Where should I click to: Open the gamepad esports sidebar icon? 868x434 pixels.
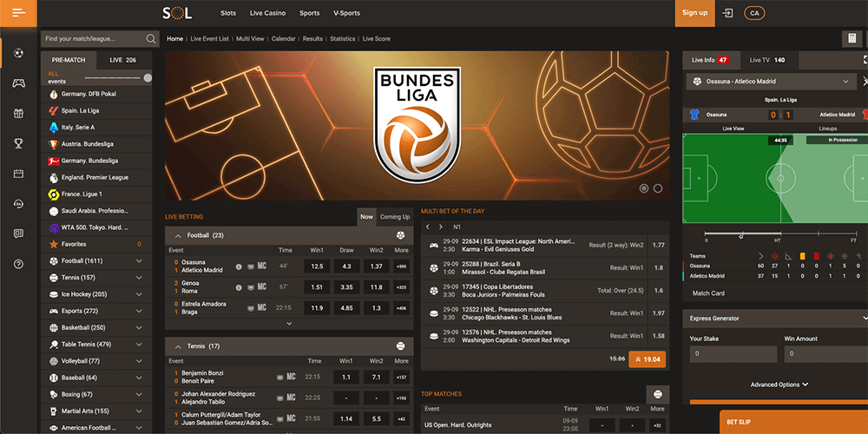tap(18, 83)
